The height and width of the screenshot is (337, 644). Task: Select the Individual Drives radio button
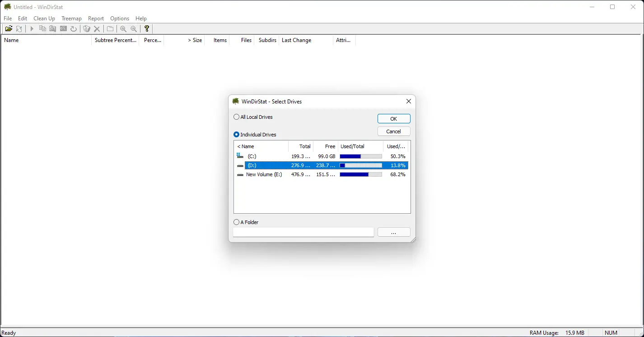pyautogui.click(x=237, y=135)
